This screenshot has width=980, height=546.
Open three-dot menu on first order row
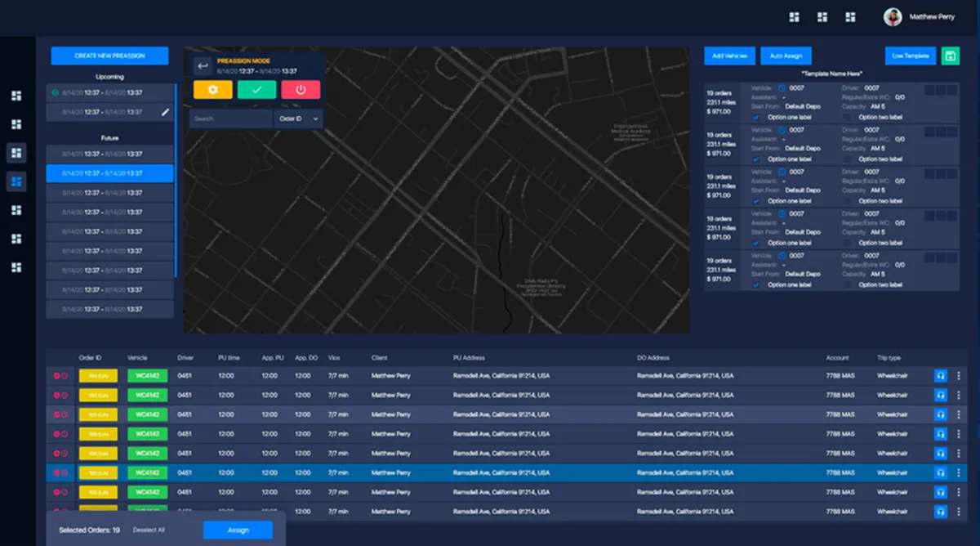[x=959, y=375]
